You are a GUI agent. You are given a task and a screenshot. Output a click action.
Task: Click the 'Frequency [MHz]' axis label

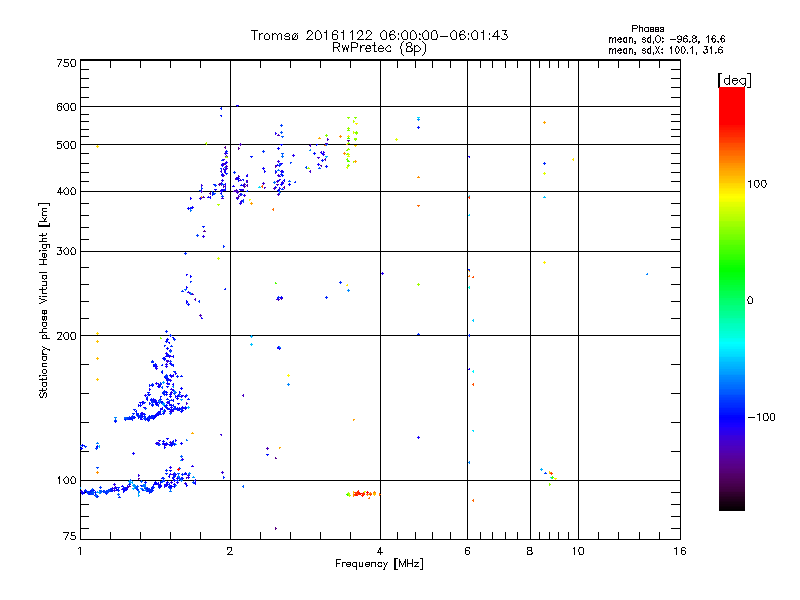pyautogui.click(x=379, y=564)
